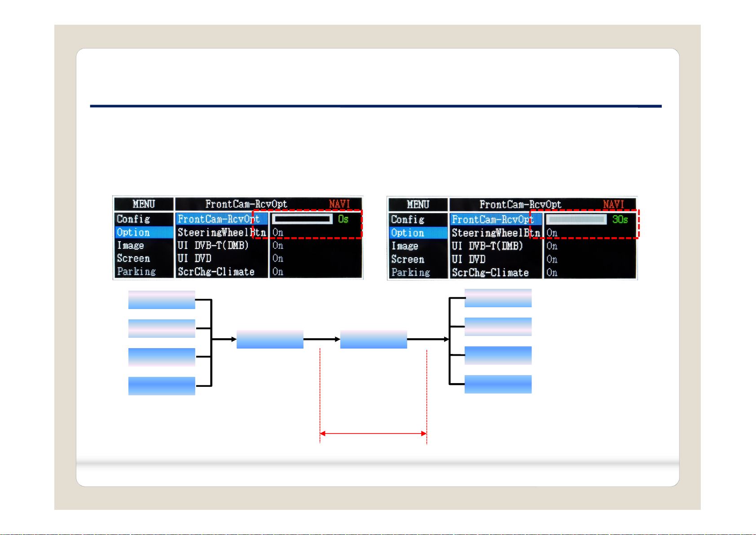Click the red NAVI label in the 30s menu
The width and height of the screenshot is (756, 535).
614,205
